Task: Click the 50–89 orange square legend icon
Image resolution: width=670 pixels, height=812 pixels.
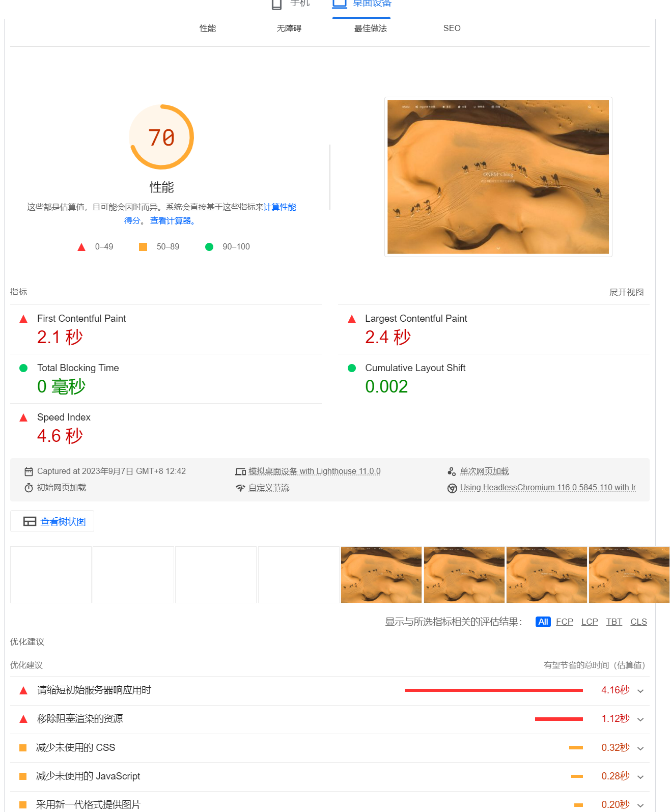Action: point(143,247)
